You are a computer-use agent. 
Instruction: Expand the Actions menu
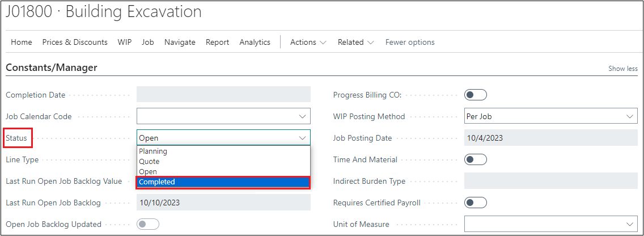click(x=308, y=42)
